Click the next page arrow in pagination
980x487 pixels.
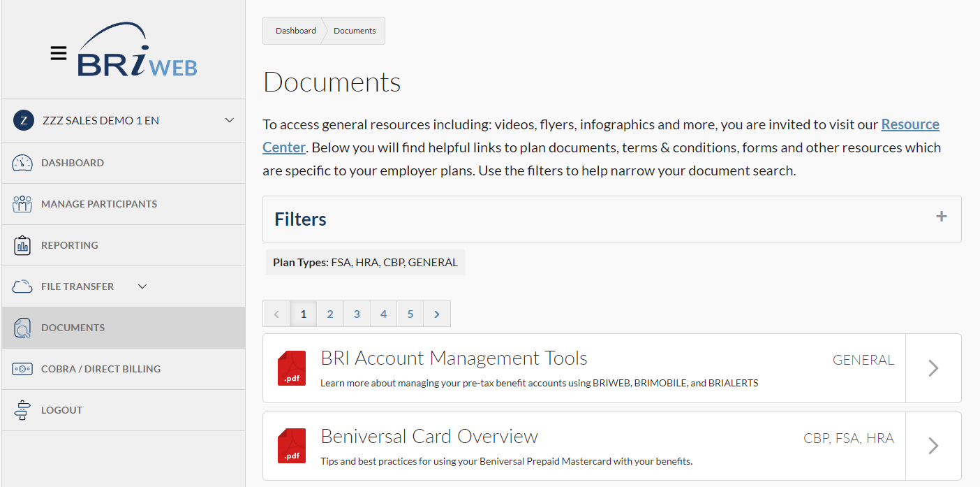[436, 313]
